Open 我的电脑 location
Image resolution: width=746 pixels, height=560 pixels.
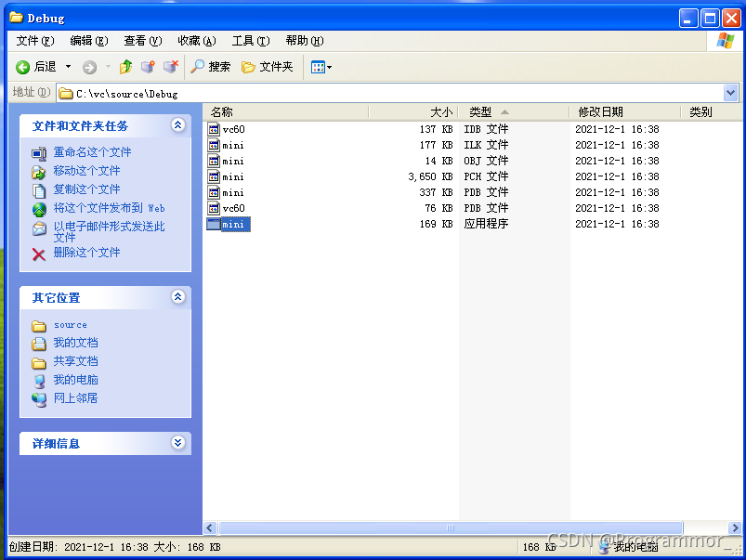click(x=75, y=380)
